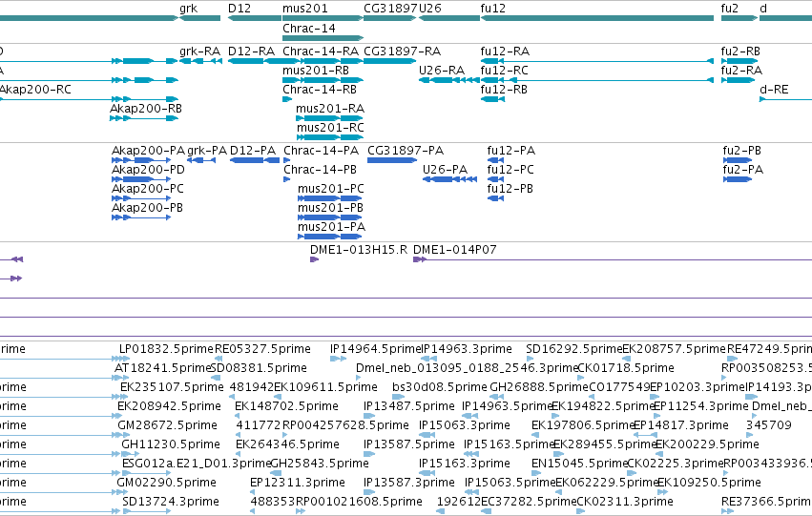The width and height of the screenshot is (812, 516).
Task: Click the fu12 gene label
Action: (x=493, y=9)
